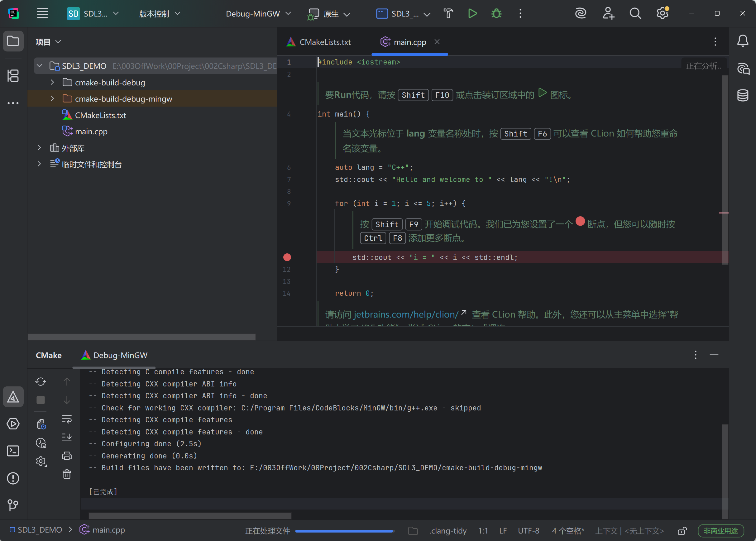Open the Git version control tool window

13,505
